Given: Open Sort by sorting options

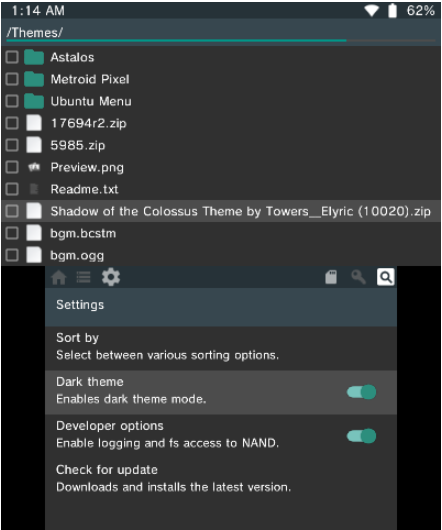Looking at the screenshot, I should click(x=221, y=347).
